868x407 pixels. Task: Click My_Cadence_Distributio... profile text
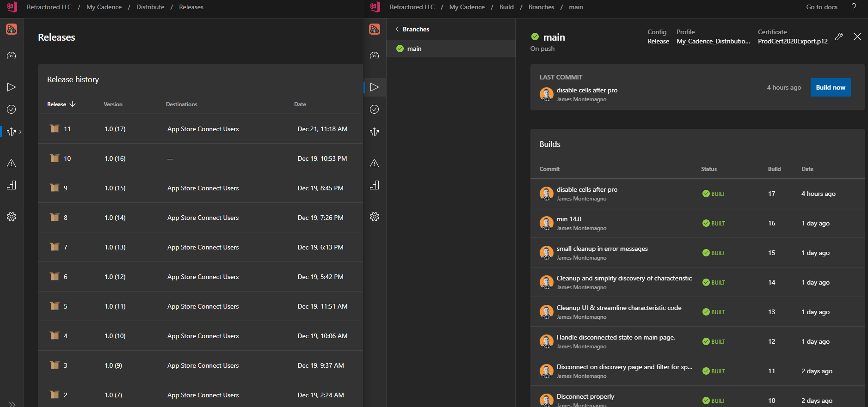coord(713,41)
